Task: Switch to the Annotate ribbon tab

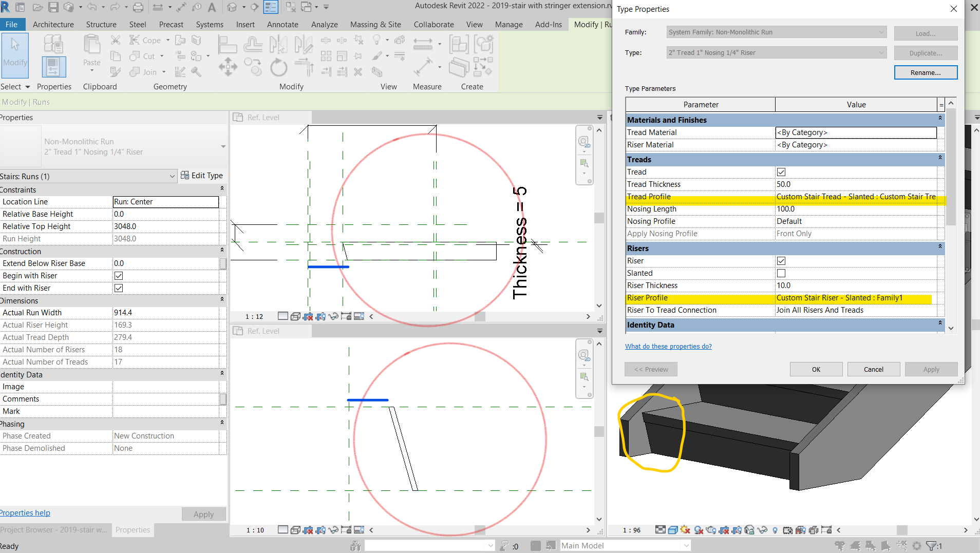Action: pos(282,24)
